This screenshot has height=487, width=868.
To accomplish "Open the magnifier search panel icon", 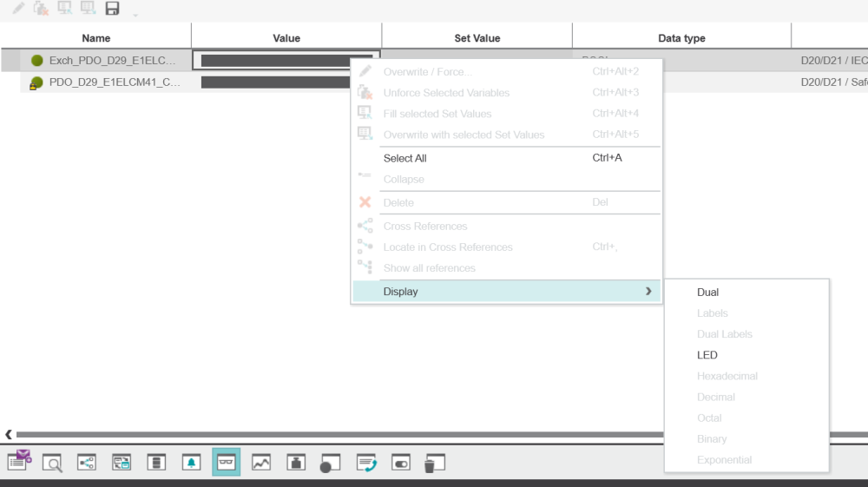I will [x=53, y=463].
